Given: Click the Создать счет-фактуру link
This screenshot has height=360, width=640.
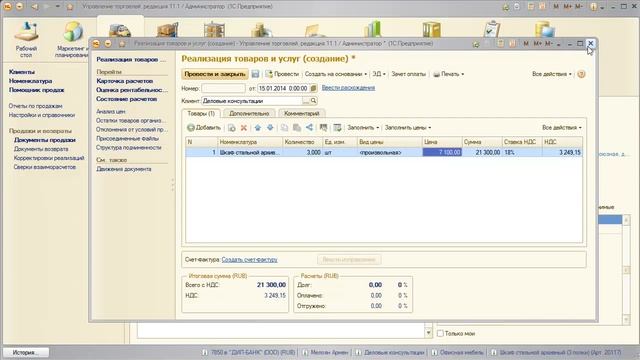Looking at the screenshot, I should 249,260.
